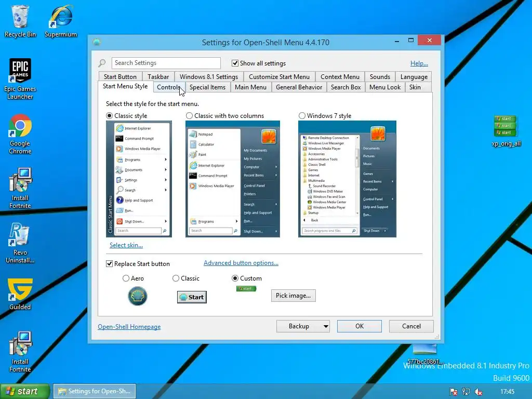Open the Guilded desktop icon
Viewport: 532px width, 399px height.
coord(20,294)
